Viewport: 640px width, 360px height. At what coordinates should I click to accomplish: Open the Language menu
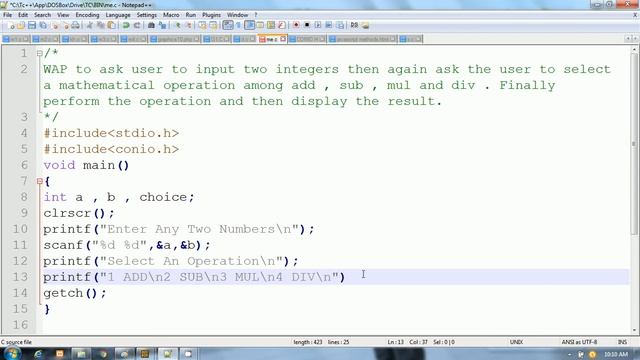(x=118, y=15)
